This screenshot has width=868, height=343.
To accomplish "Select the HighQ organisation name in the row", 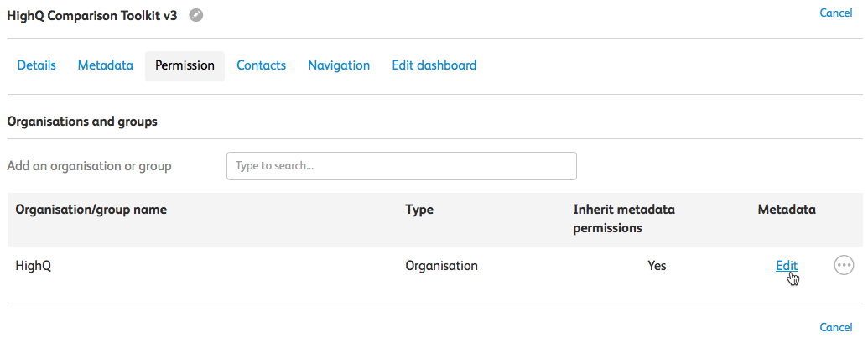I will point(34,266).
